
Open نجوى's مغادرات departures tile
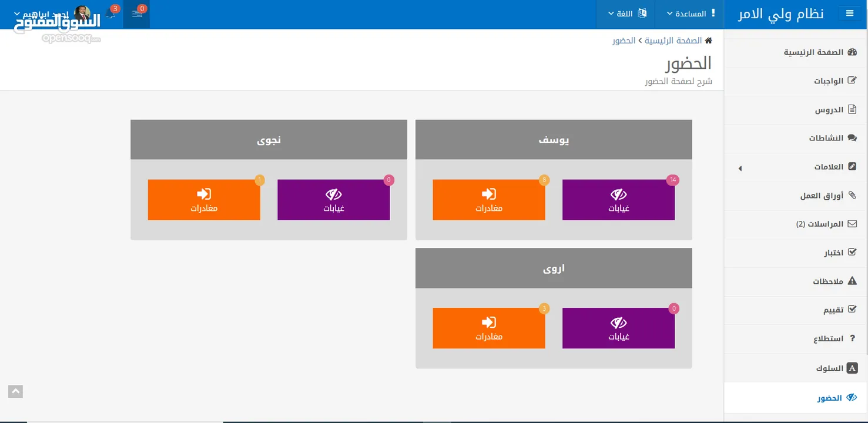pos(204,200)
